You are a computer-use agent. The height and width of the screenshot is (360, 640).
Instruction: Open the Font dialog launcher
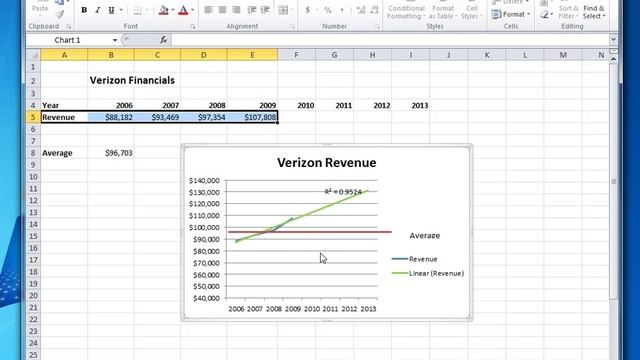click(x=193, y=27)
